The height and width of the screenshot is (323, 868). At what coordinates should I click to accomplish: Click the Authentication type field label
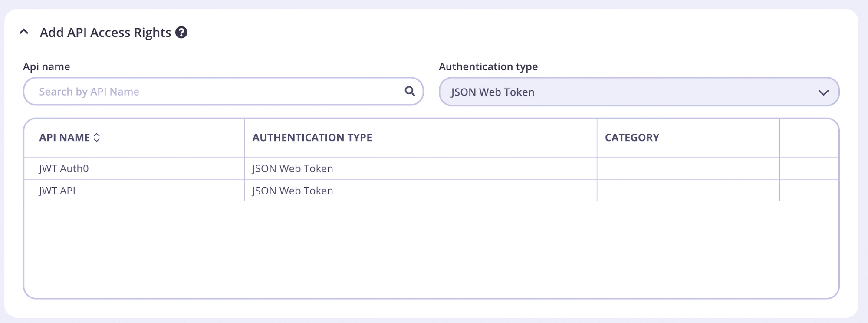(x=488, y=66)
